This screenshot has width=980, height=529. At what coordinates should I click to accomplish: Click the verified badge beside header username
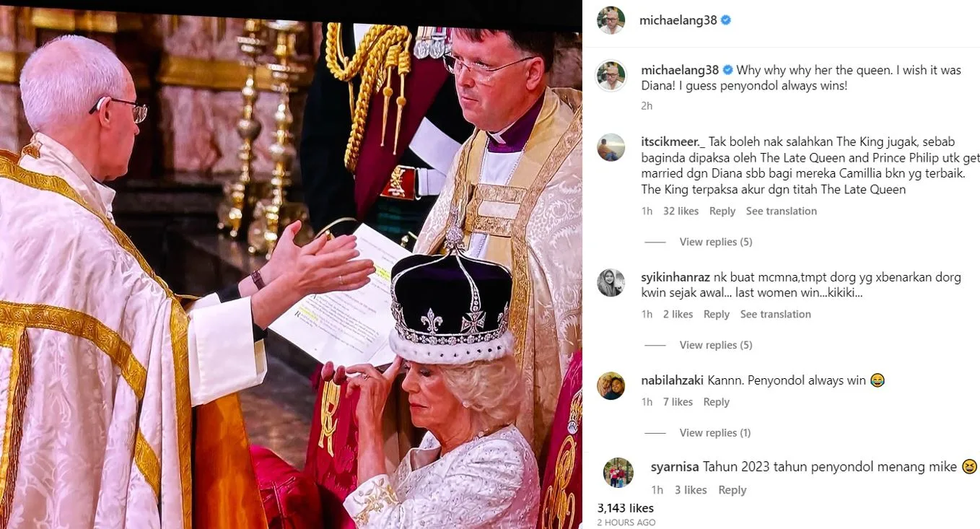click(x=726, y=20)
